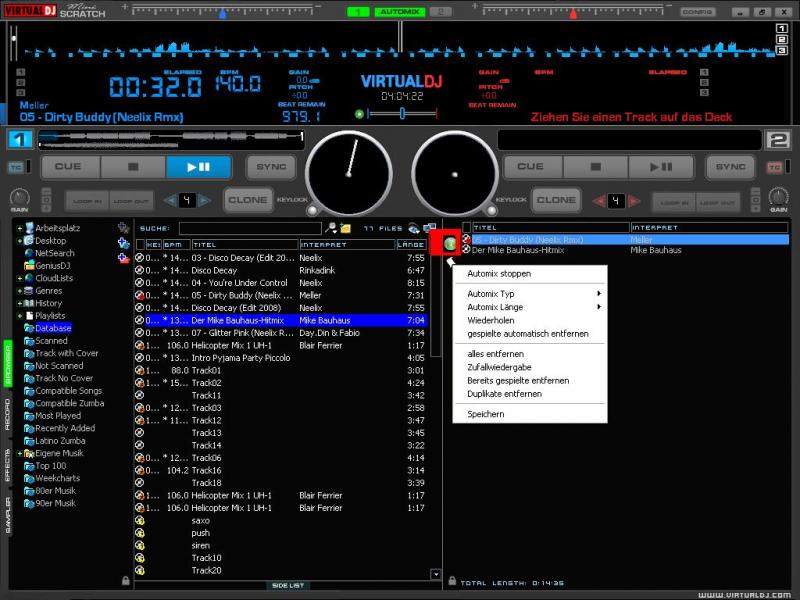Click the search options icon beside Suche field
The width and height of the screenshot is (800, 600).
tap(331, 229)
